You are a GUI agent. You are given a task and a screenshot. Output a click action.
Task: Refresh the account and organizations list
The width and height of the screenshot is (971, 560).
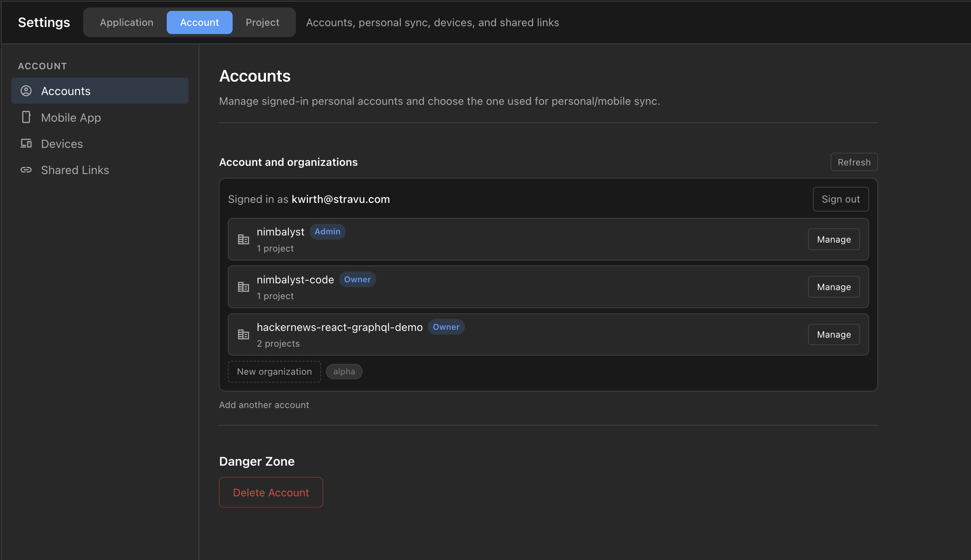pos(854,162)
